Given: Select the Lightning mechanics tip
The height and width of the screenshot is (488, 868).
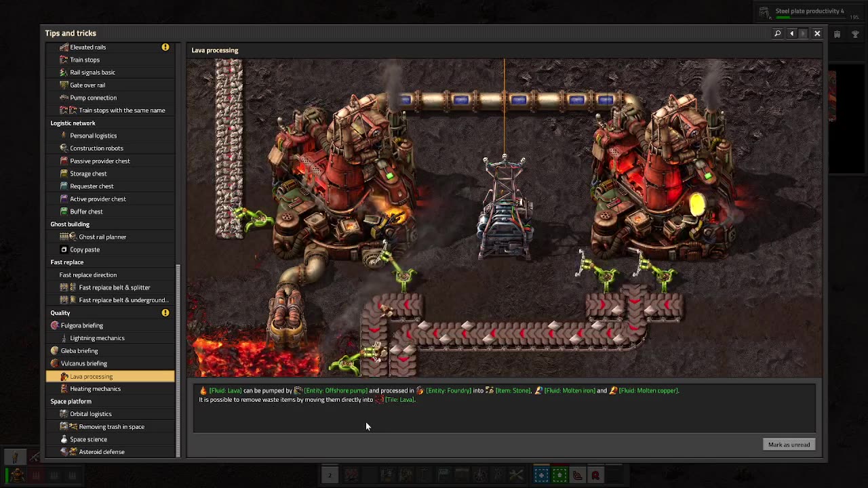Looking at the screenshot, I should (110, 338).
